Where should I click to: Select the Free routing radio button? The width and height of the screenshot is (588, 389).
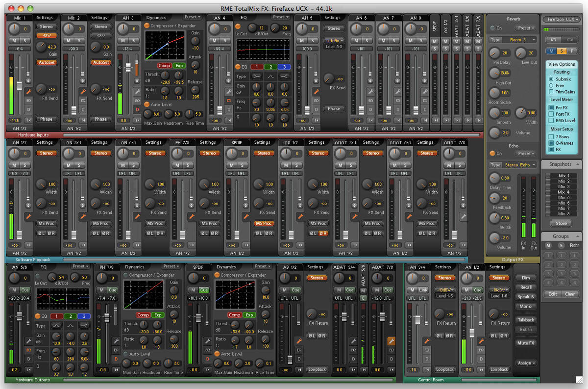(551, 85)
